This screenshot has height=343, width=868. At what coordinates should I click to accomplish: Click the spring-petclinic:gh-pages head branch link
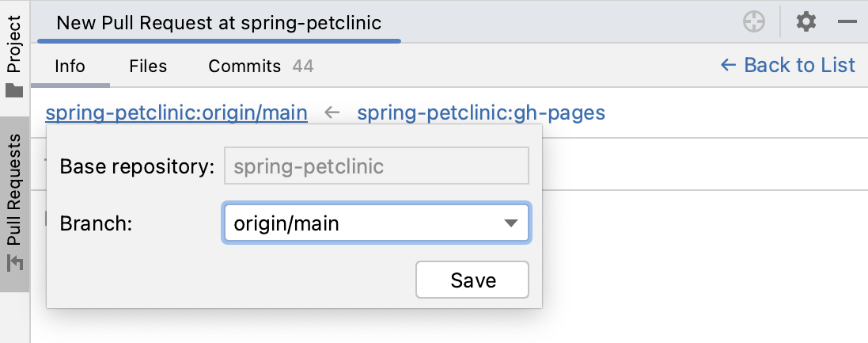pos(481,113)
